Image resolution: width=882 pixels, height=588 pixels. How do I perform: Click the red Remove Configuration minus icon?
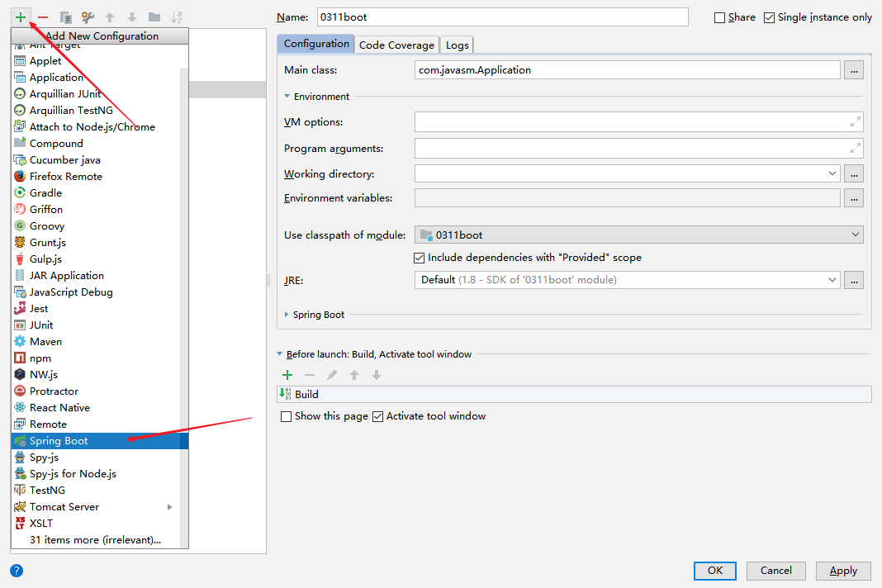(x=43, y=17)
